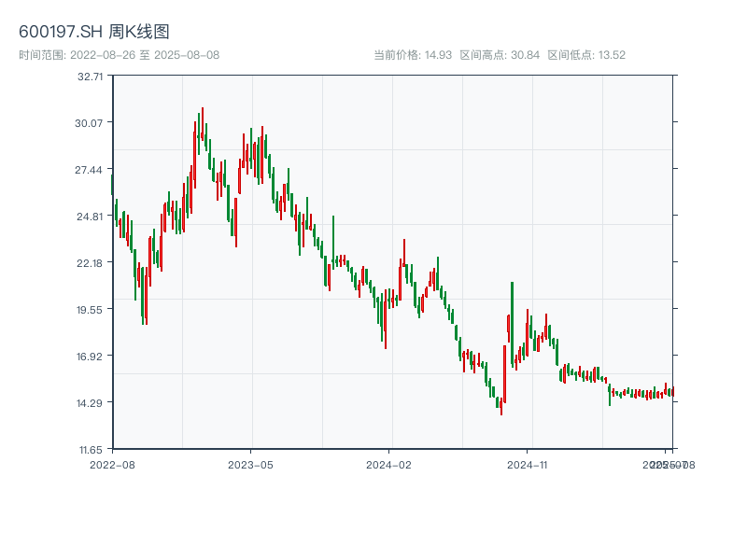
Task: Click the 22.18 y-axis price label
Action: 90,263
